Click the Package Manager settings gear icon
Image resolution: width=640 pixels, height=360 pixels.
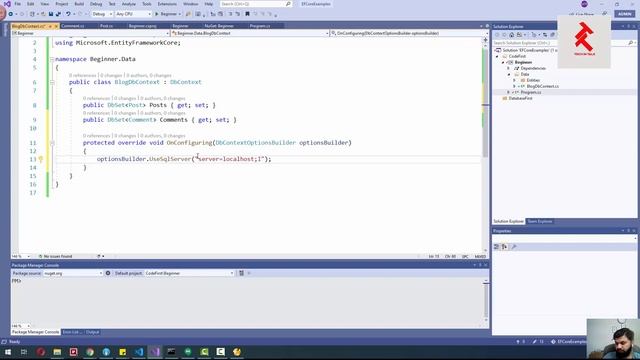tap(108, 273)
